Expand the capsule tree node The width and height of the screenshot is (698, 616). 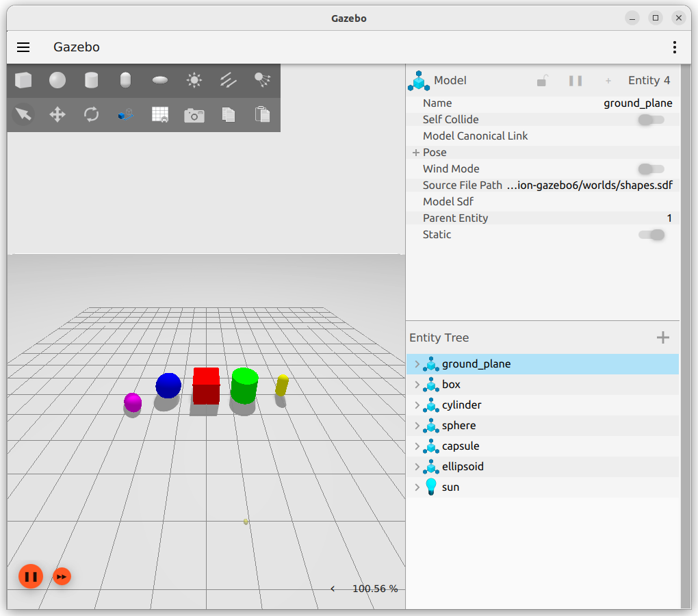tap(417, 446)
